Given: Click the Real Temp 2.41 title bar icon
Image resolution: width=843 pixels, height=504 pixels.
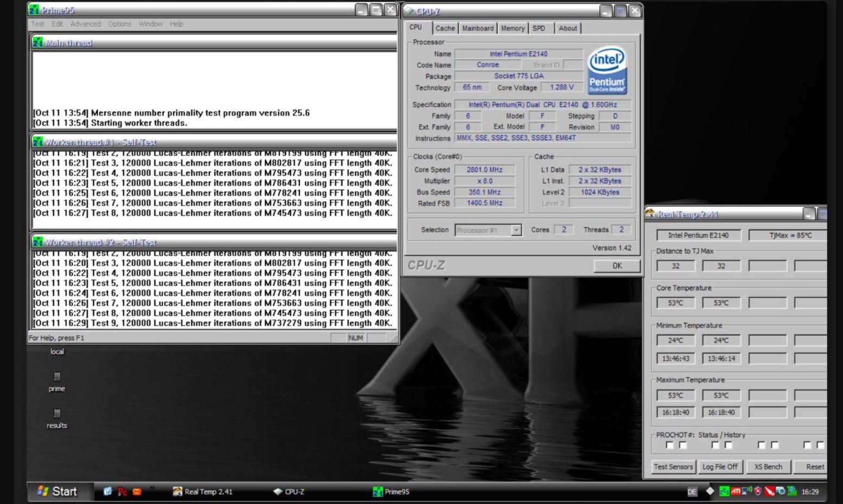Looking at the screenshot, I should (x=649, y=214).
